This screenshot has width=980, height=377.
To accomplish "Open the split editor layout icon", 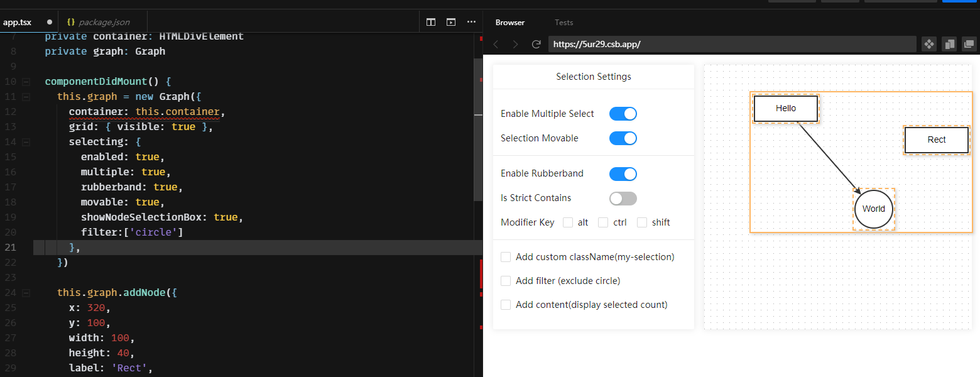I will 431,21.
